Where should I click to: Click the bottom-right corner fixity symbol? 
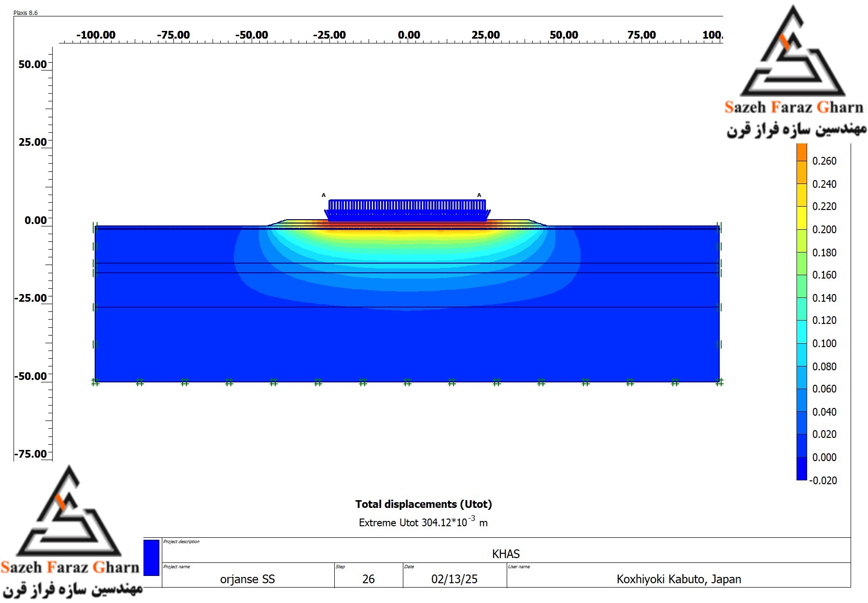click(x=719, y=382)
